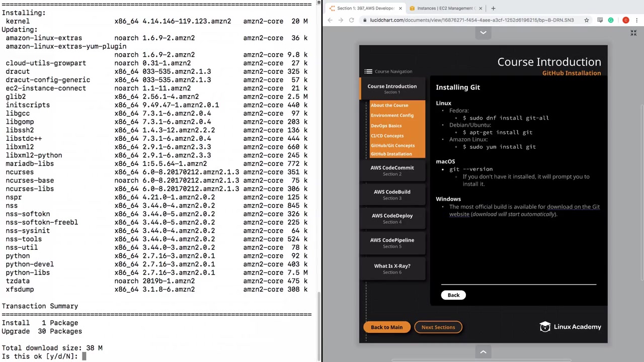Click the Upgrade 30 Packages line
This screenshot has height=362, width=644.
[42, 331]
